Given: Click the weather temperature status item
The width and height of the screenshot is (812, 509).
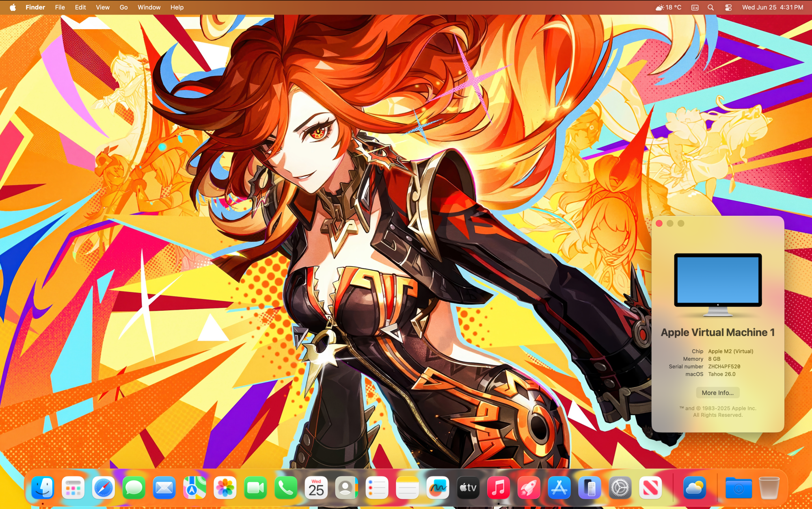Looking at the screenshot, I should click(x=668, y=7).
